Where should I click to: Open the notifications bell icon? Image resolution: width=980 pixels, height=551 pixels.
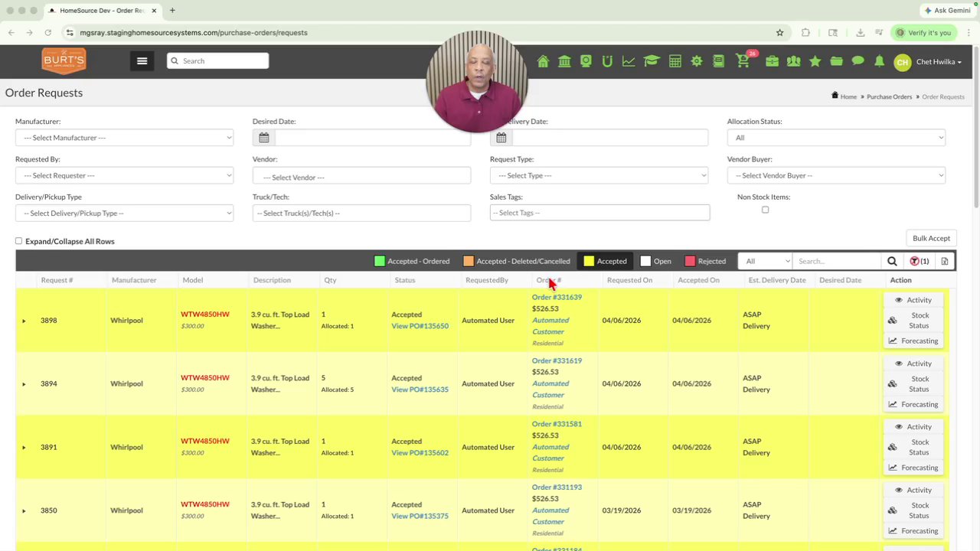[880, 61]
